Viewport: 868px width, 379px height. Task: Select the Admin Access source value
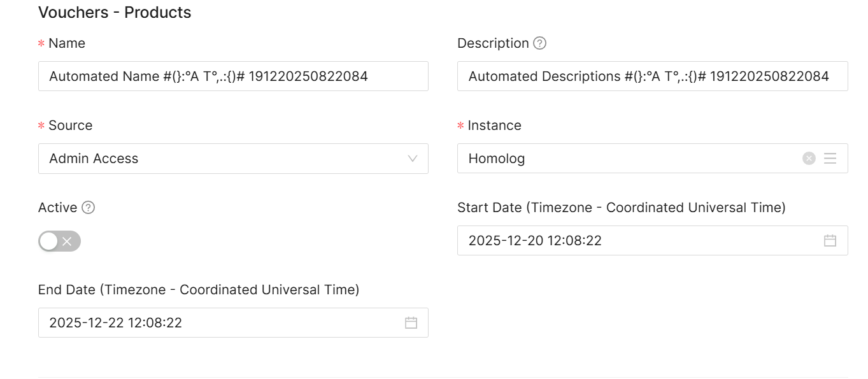[94, 159]
